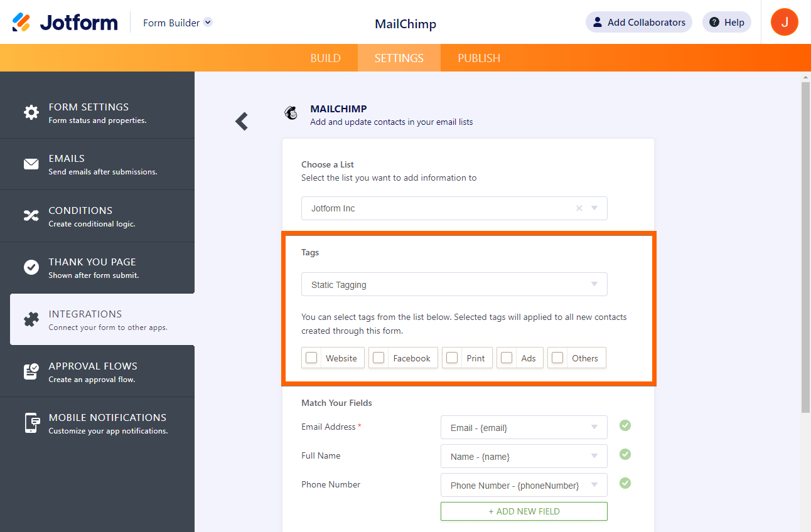Click the Emails envelope icon

tap(31, 164)
